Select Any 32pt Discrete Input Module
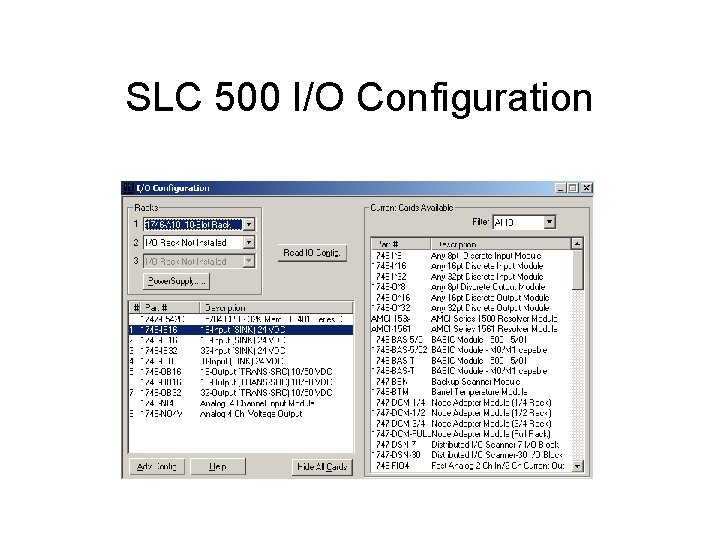The image size is (720, 540). point(471,277)
